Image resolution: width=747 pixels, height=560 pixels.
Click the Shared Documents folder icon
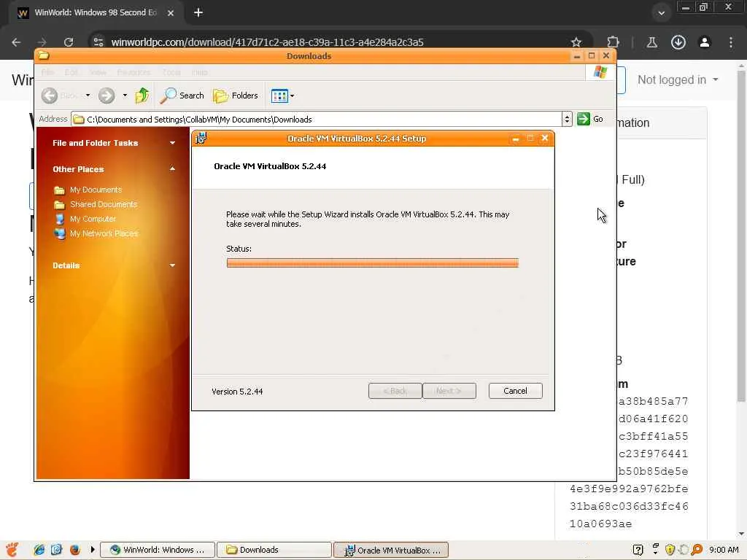tap(60, 205)
